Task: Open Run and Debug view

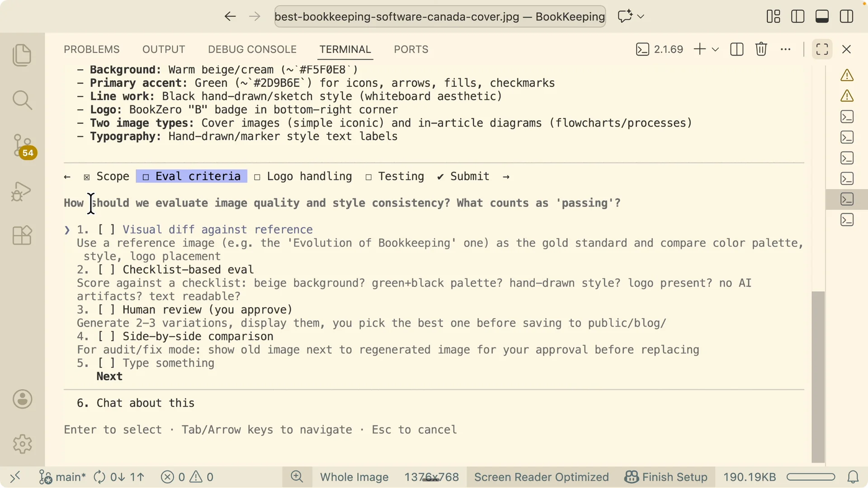Action: click(21, 191)
